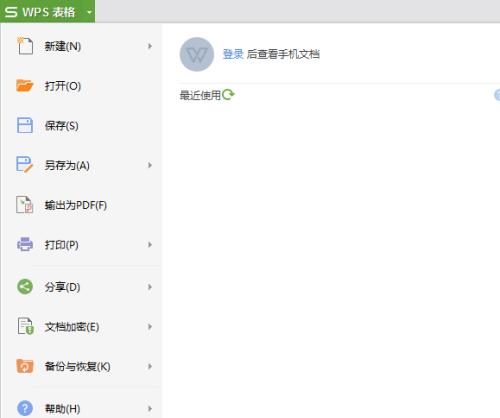Click the new document icon beside 新建(N)
The image size is (500, 418).
[x=25, y=46]
